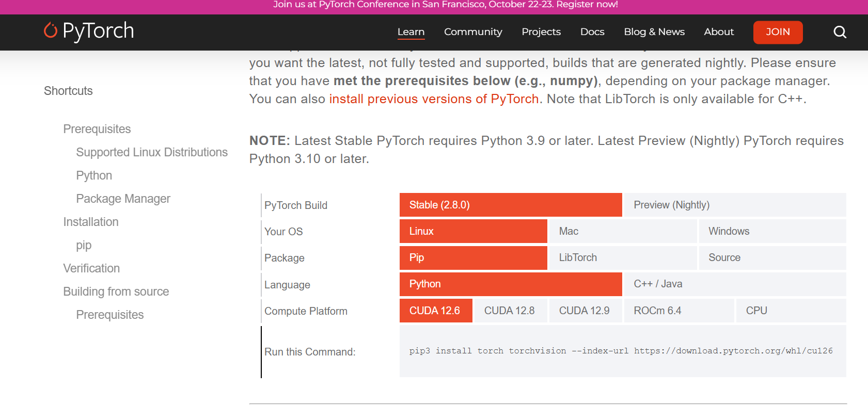The height and width of the screenshot is (405, 868).
Task: Click the 'Shortcuts' sidebar heading
Action: click(x=68, y=91)
